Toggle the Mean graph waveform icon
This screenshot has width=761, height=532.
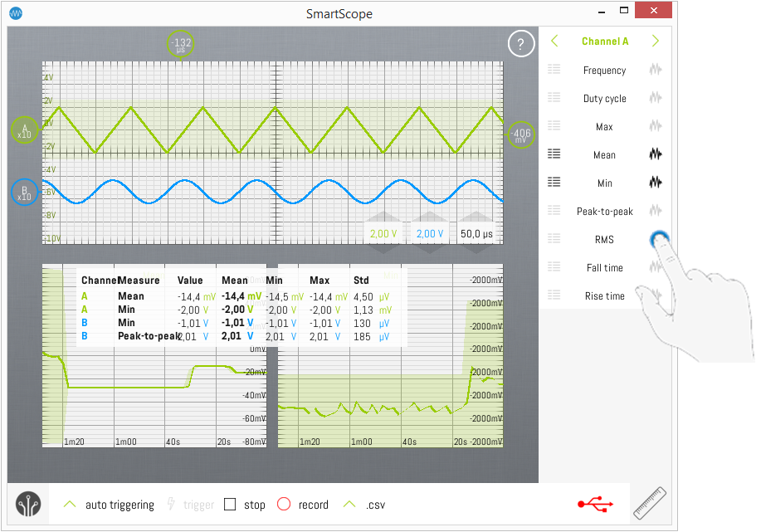656,155
